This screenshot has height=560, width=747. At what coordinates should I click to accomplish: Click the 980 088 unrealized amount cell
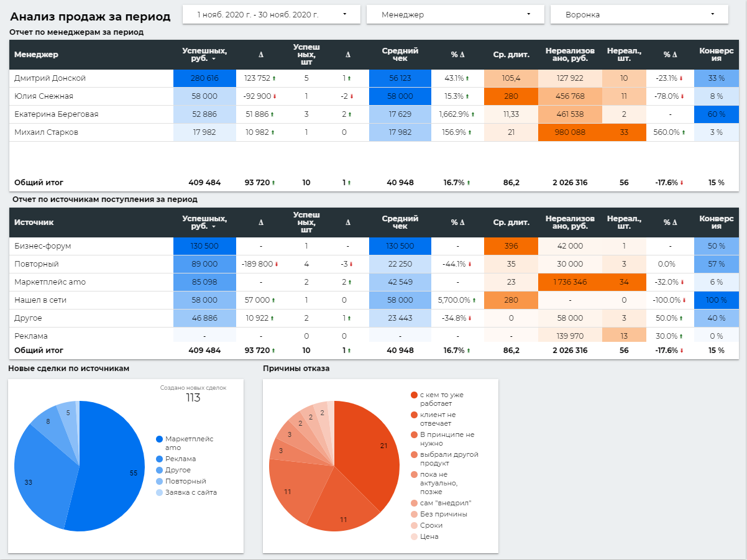pos(570,132)
